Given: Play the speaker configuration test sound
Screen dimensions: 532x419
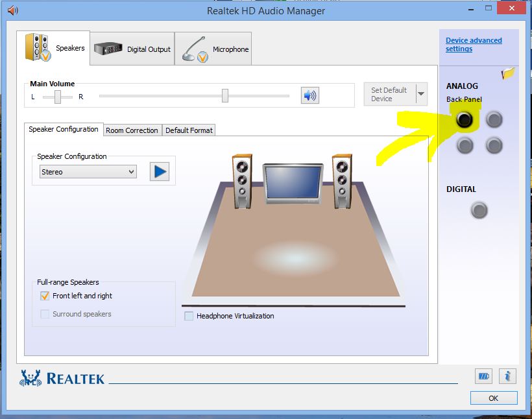Looking at the screenshot, I should click(x=160, y=171).
